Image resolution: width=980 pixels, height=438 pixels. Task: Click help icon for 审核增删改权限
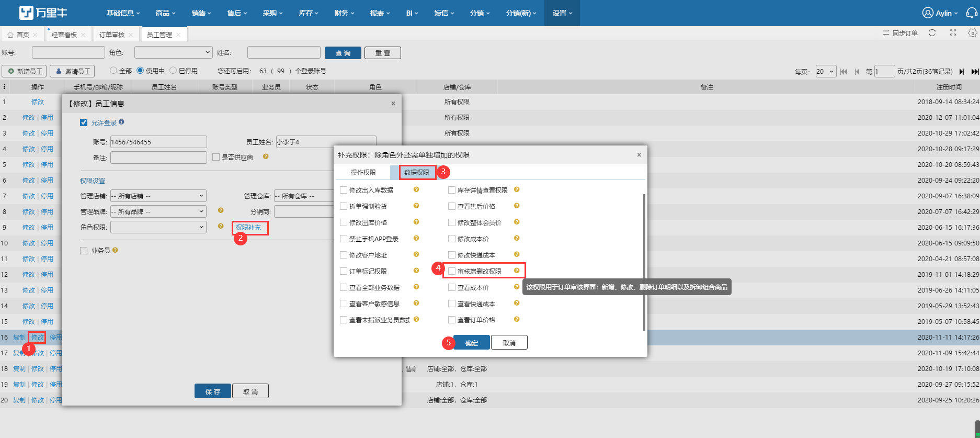517,271
